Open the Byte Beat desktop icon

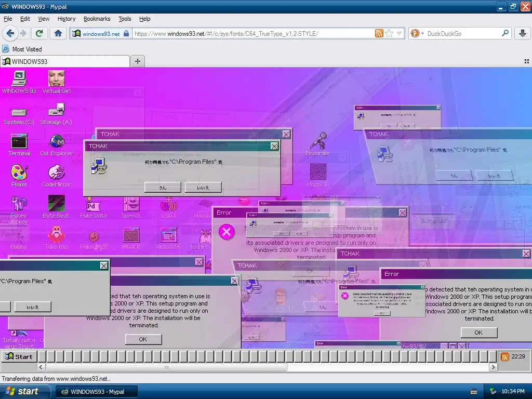[56, 207]
